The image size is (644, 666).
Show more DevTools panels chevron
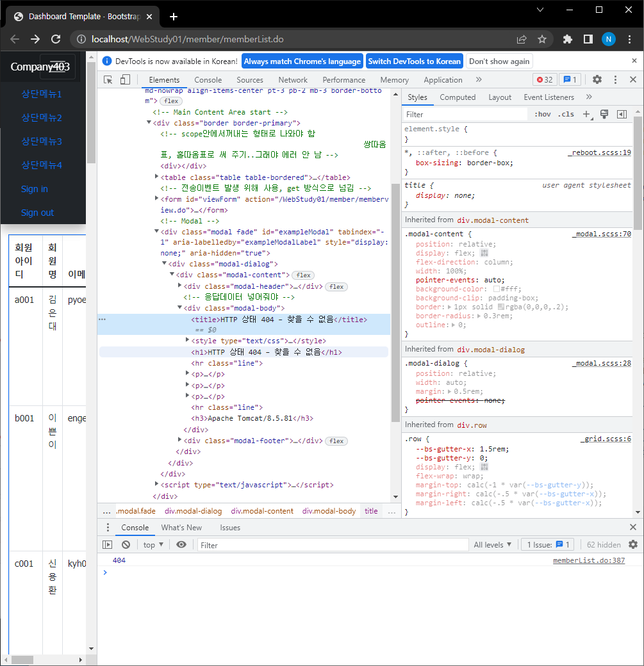click(x=479, y=80)
